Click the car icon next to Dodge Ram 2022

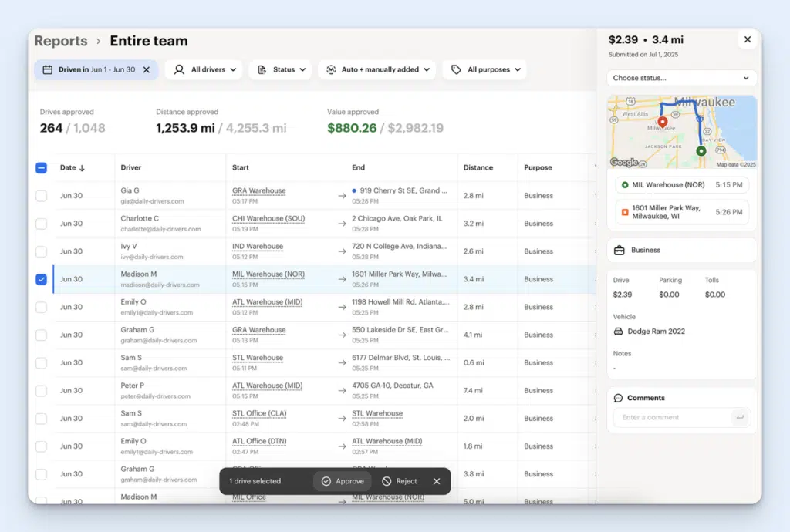[x=618, y=331]
